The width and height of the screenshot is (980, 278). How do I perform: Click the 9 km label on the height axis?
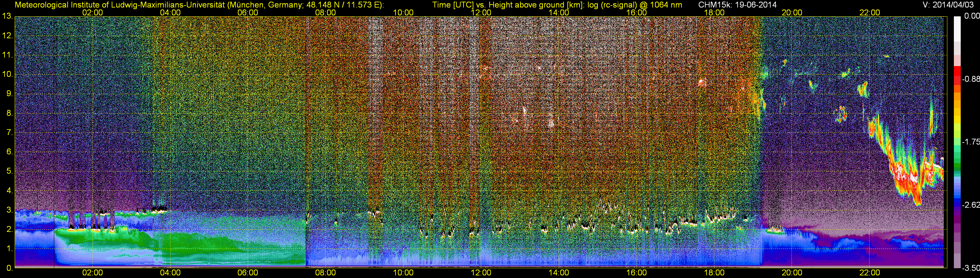9,94
